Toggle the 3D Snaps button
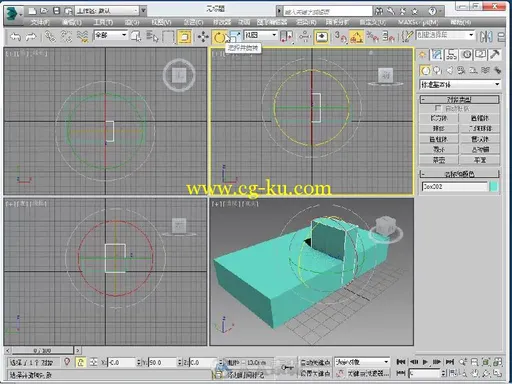512x384 pixels. click(x=340, y=36)
